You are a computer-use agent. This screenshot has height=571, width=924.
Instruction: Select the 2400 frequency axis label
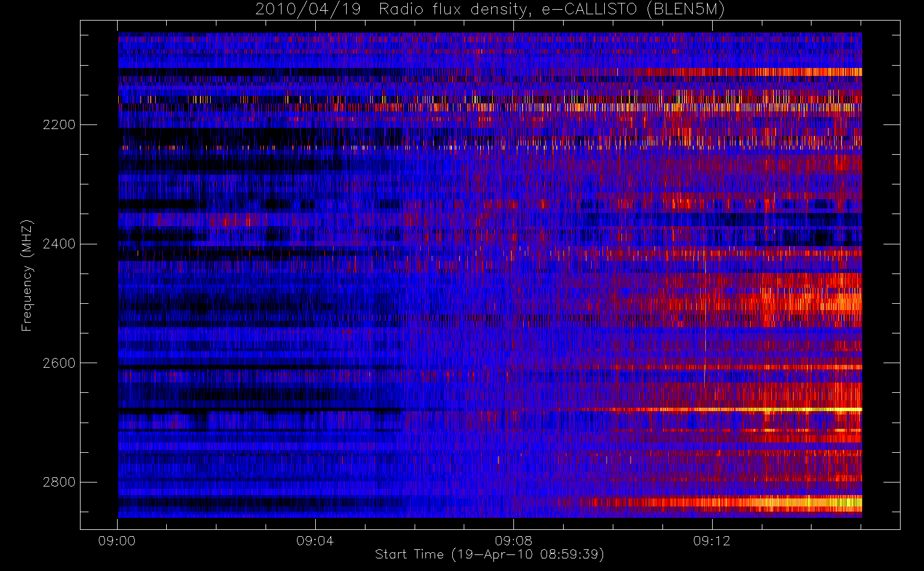point(59,244)
